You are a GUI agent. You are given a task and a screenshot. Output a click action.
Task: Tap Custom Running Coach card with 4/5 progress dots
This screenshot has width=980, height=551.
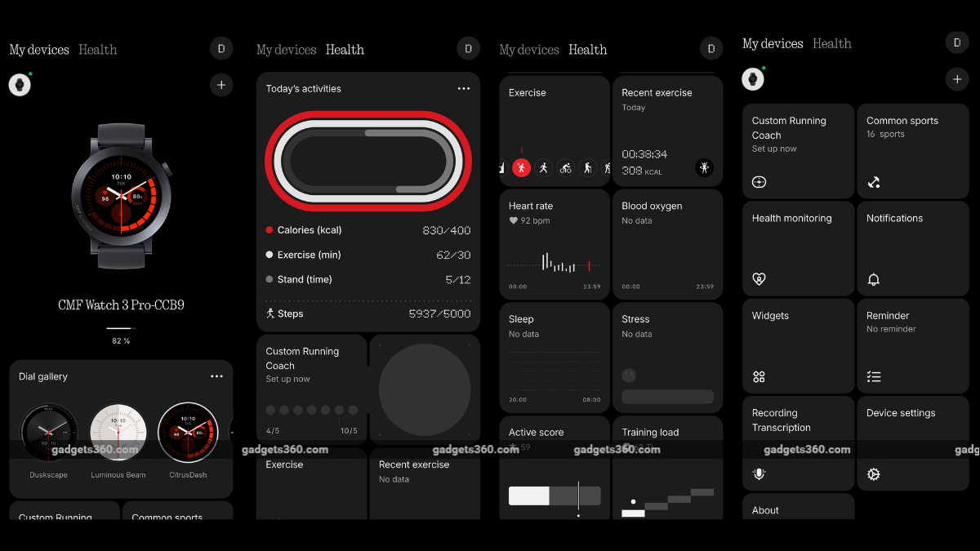311,389
